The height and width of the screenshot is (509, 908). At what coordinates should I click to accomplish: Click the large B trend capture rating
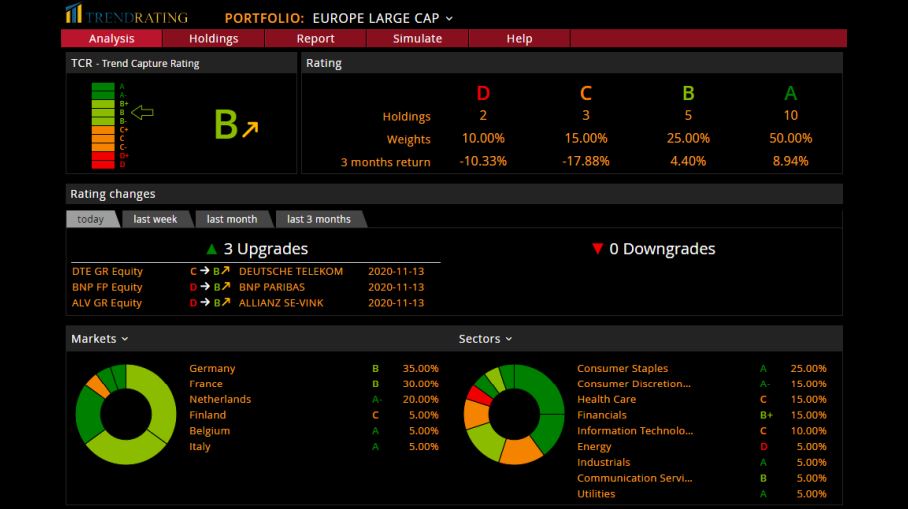[226, 125]
